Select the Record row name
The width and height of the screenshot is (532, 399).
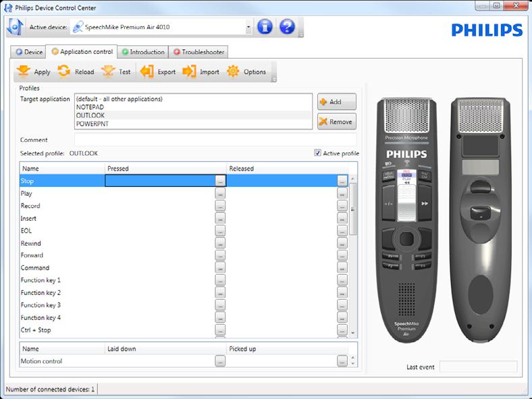pyautogui.click(x=30, y=206)
